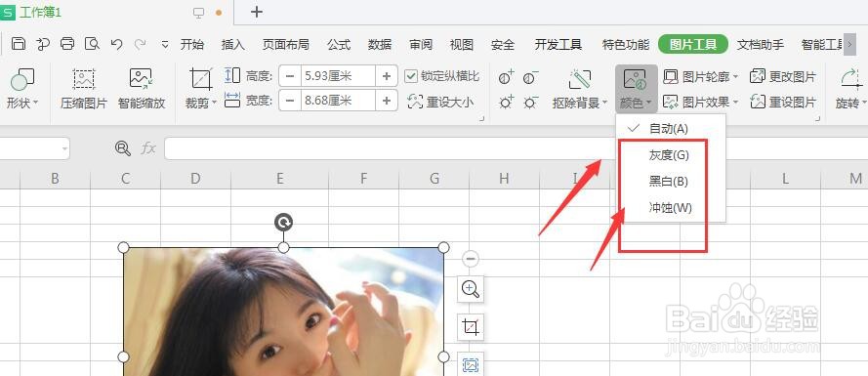
Task: Click the Print icon in quick access toolbar
Action: click(67, 44)
